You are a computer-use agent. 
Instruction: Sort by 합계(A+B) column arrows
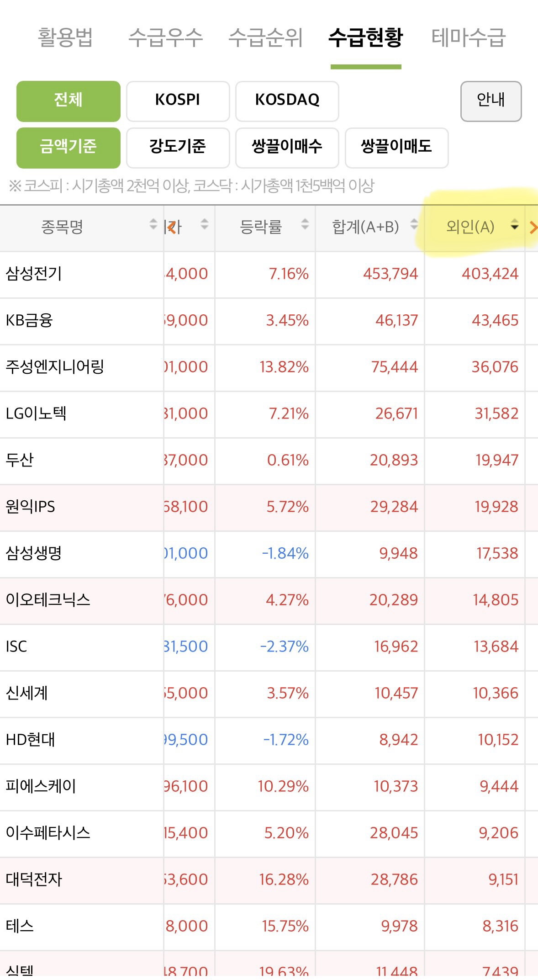click(414, 224)
